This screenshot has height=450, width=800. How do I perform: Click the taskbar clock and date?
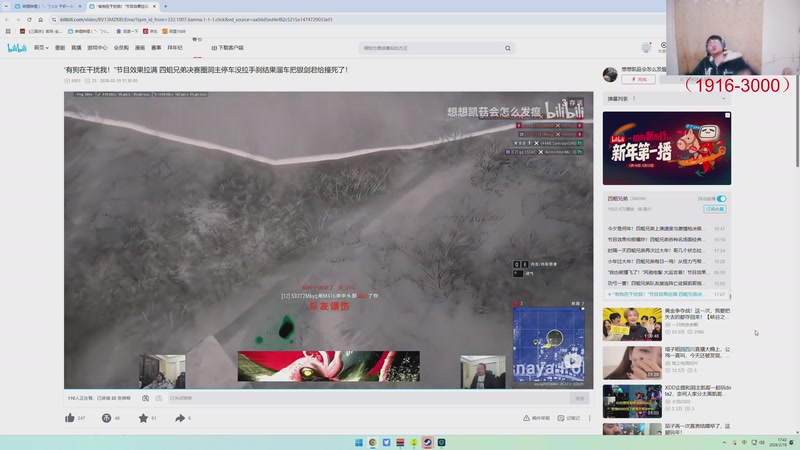pos(781,442)
